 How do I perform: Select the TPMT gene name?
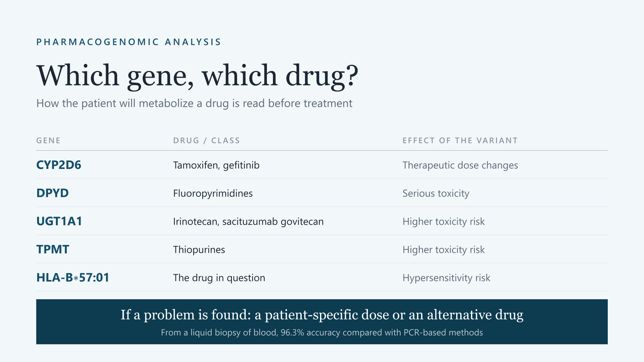(53, 249)
